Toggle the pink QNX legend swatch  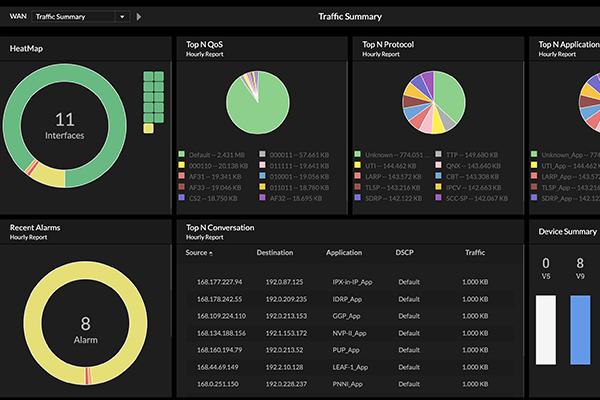439,165
